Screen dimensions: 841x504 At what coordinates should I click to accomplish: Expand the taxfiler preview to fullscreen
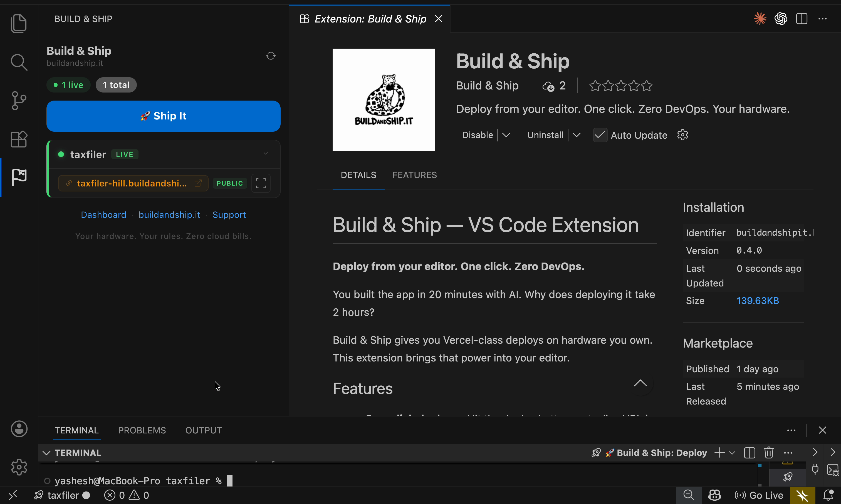[260, 183]
